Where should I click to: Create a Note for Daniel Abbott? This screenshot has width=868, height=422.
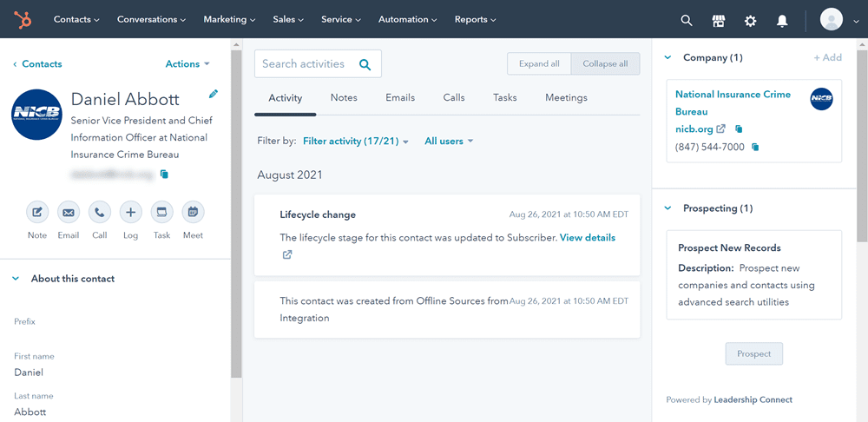(37, 212)
